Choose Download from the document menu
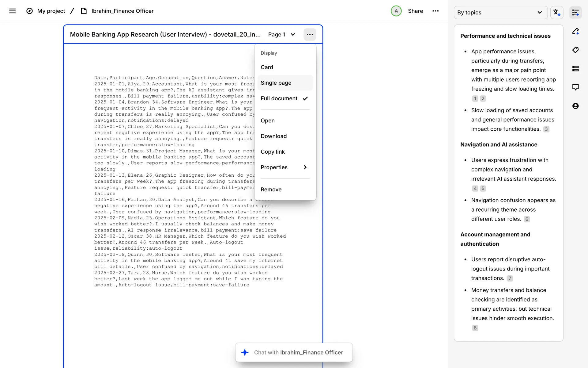This screenshot has width=588, height=368. click(x=273, y=136)
